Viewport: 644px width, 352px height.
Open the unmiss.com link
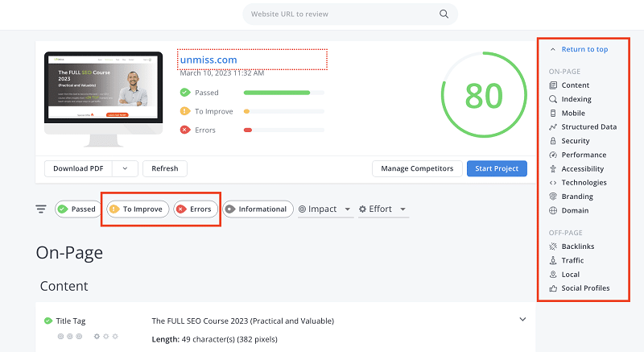(x=208, y=60)
